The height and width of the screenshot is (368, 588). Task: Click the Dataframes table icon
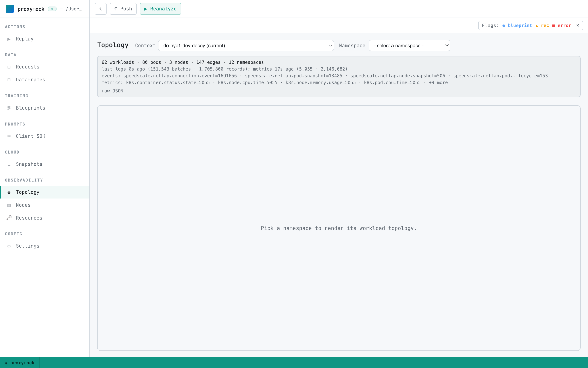(x=9, y=80)
